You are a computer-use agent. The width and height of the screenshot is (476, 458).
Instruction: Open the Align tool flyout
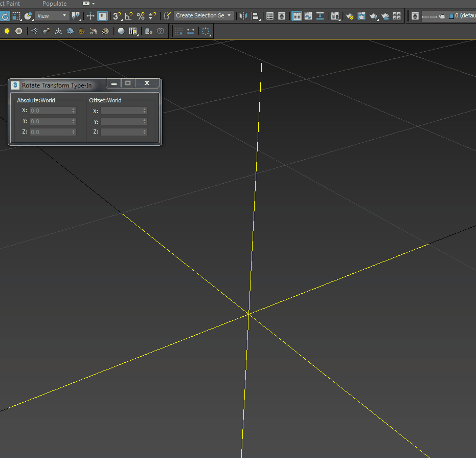pos(256,16)
